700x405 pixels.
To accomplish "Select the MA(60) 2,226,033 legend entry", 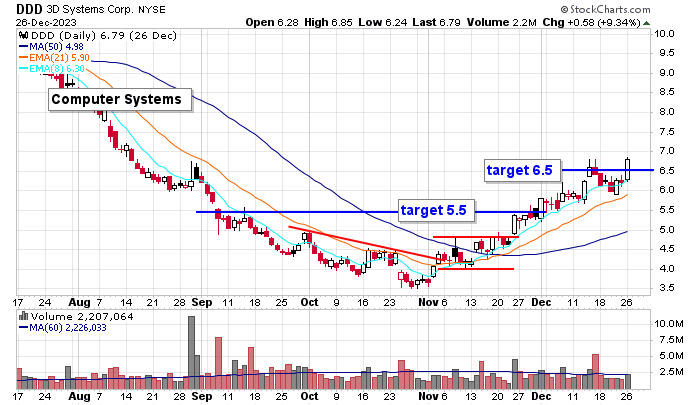I will [x=62, y=328].
